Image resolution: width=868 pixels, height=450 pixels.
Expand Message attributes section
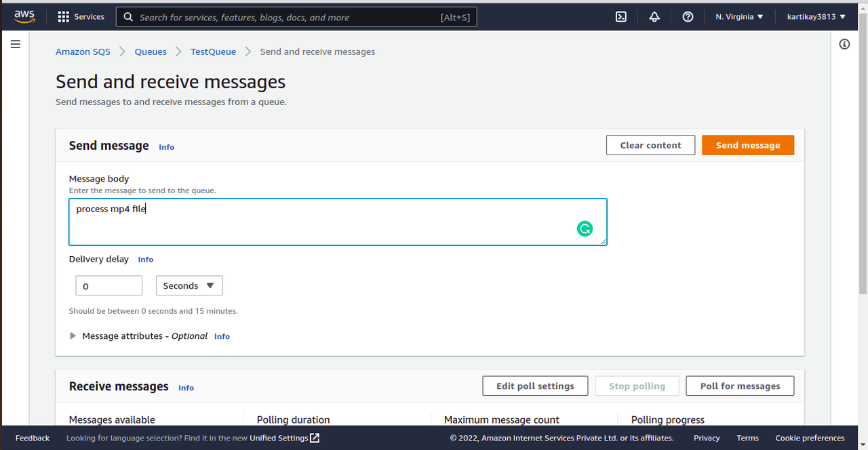(x=73, y=336)
